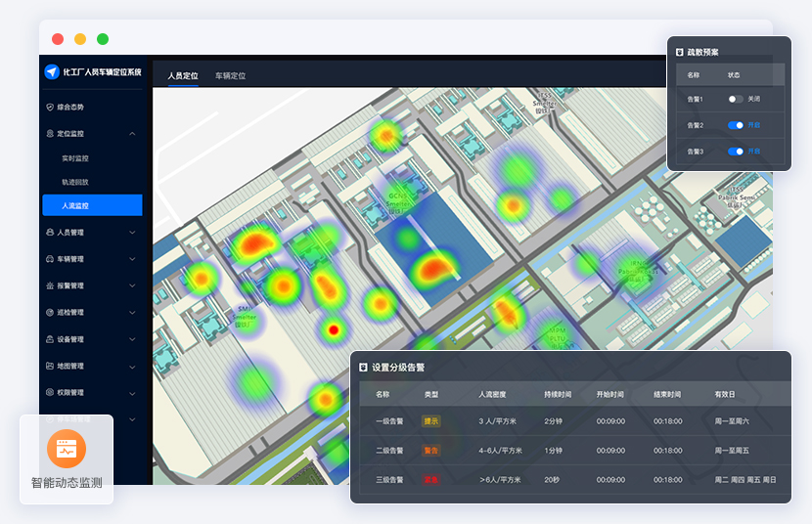The image size is (812, 524).
Task: Open 实时监控 submenu item
Action: 75,158
